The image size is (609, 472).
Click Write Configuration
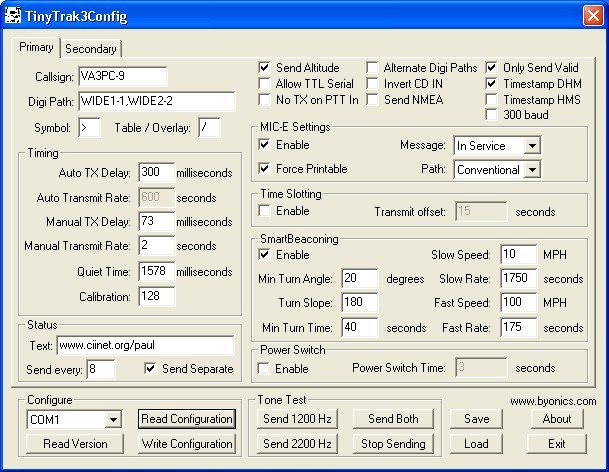click(187, 444)
